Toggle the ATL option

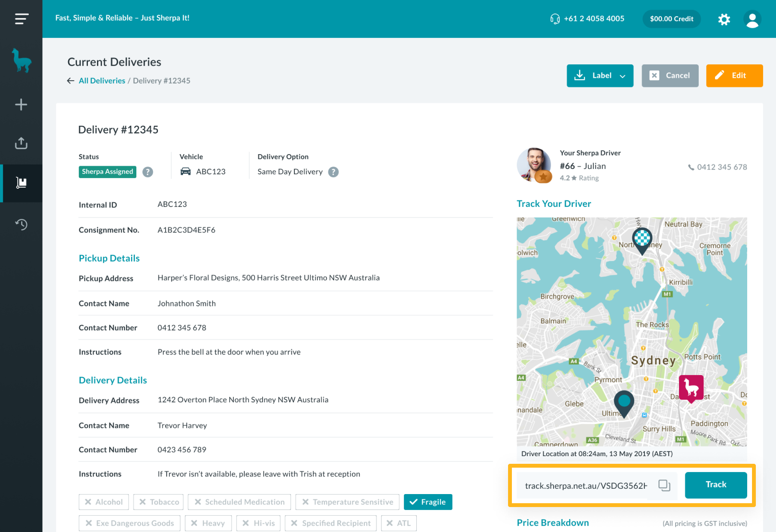point(399,523)
